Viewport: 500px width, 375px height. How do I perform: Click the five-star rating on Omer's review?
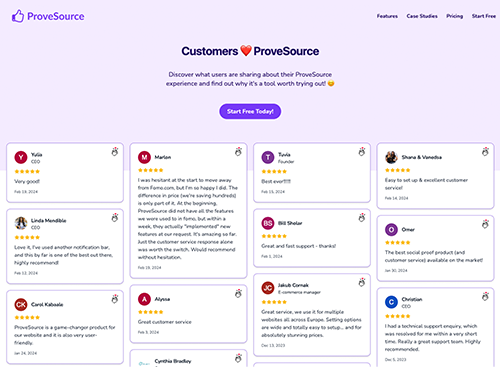point(397,242)
